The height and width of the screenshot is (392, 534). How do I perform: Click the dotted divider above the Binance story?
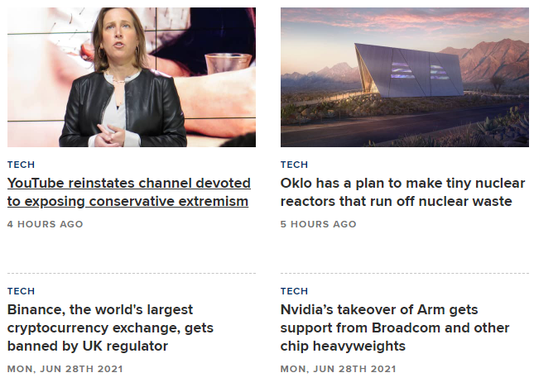tap(132, 273)
